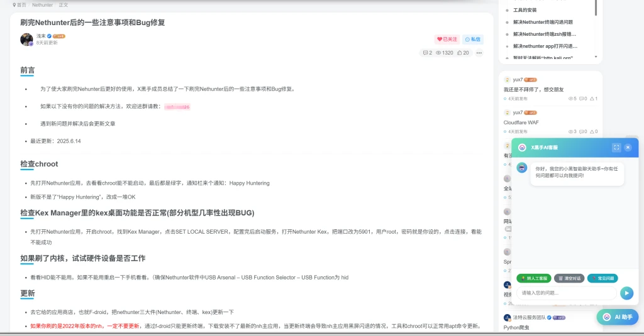The height and width of the screenshot is (336, 644).
Task: Click heading 检查Kex Manager里的kex桌面功能是否正常
Action: coord(137,213)
